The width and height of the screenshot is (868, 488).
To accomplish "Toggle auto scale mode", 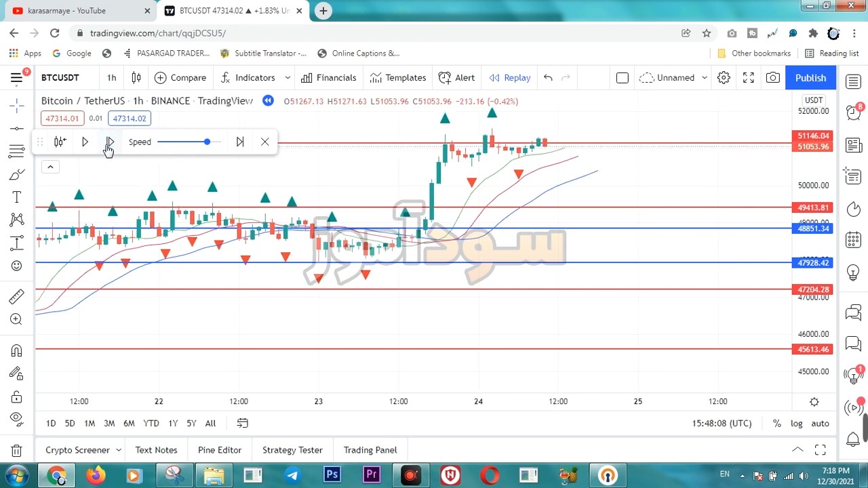I will [820, 424].
